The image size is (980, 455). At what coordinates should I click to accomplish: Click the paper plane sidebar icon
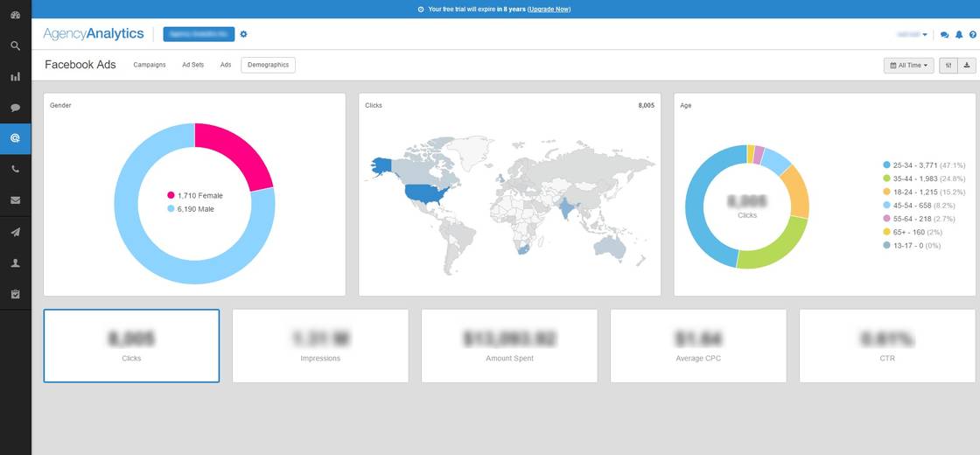pyautogui.click(x=15, y=232)
